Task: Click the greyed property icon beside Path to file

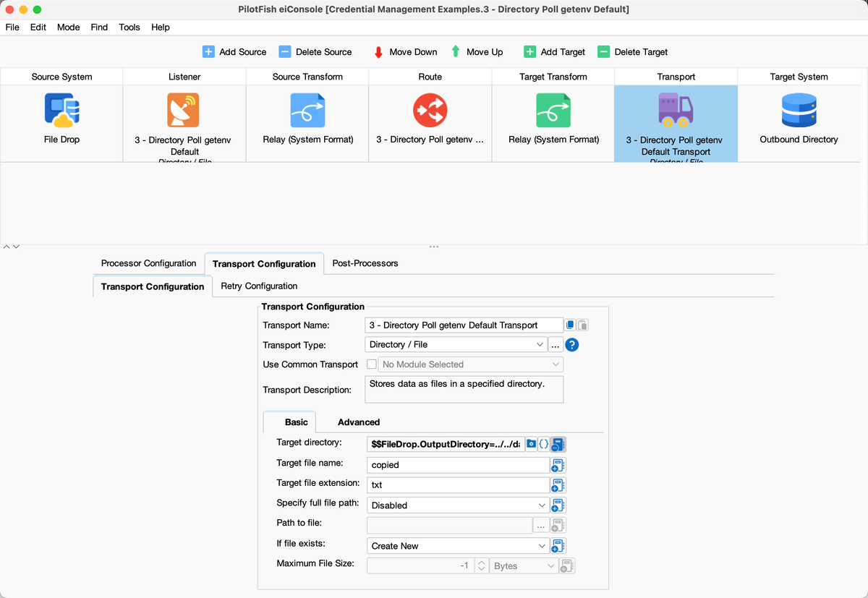Action: click(558, 526)
